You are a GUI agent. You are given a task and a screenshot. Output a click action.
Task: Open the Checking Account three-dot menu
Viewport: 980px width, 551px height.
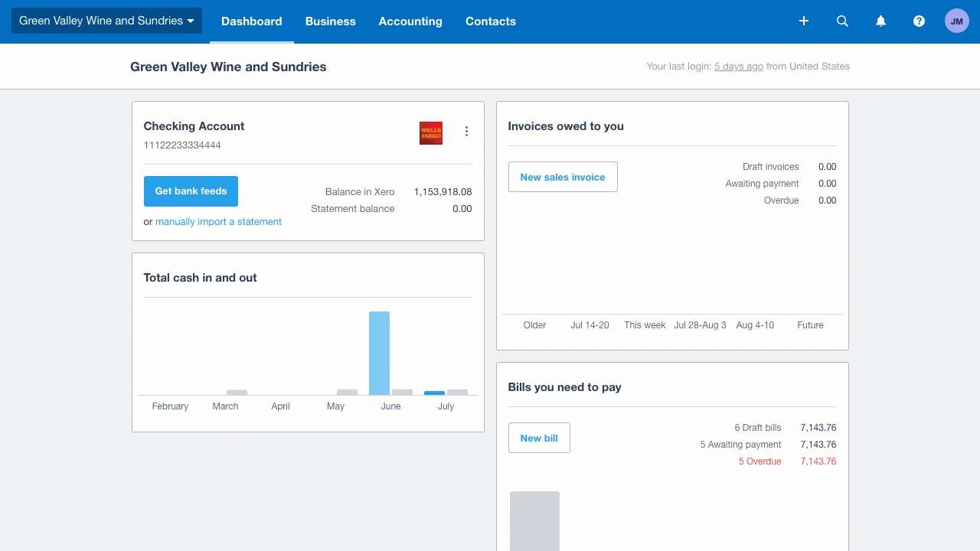click(x=466, y=132)
